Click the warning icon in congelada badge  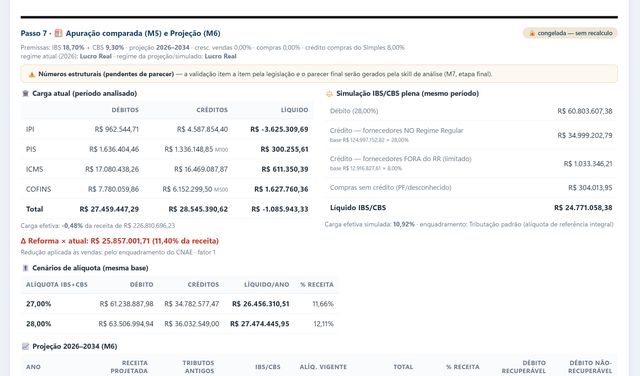pyautogui.click(x=532, y=33)
